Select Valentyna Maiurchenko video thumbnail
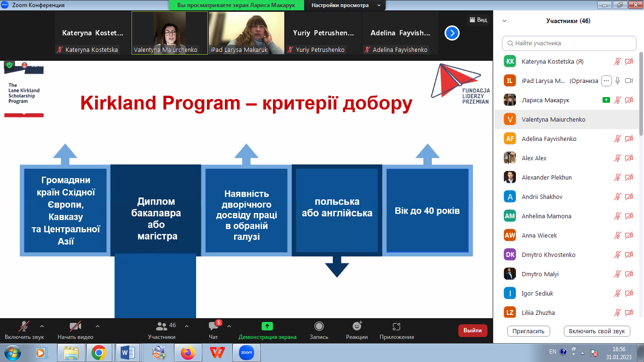 pos(170,33)
